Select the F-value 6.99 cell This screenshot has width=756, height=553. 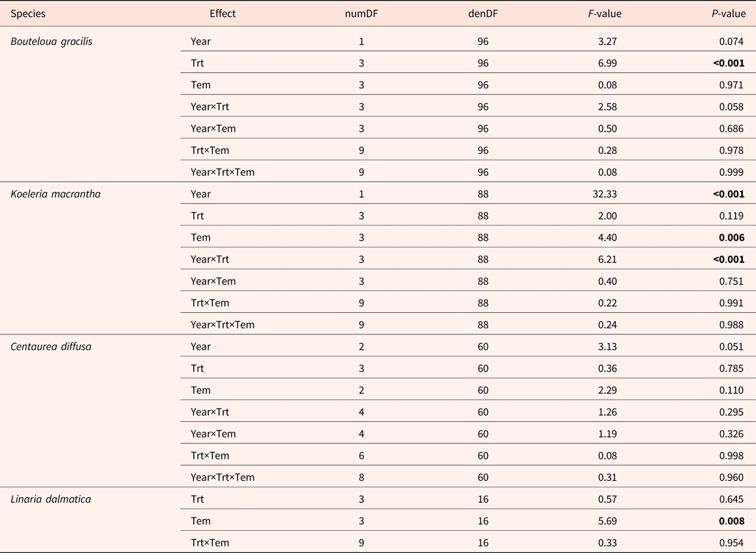pyautogui.click(x=607, y=63)
